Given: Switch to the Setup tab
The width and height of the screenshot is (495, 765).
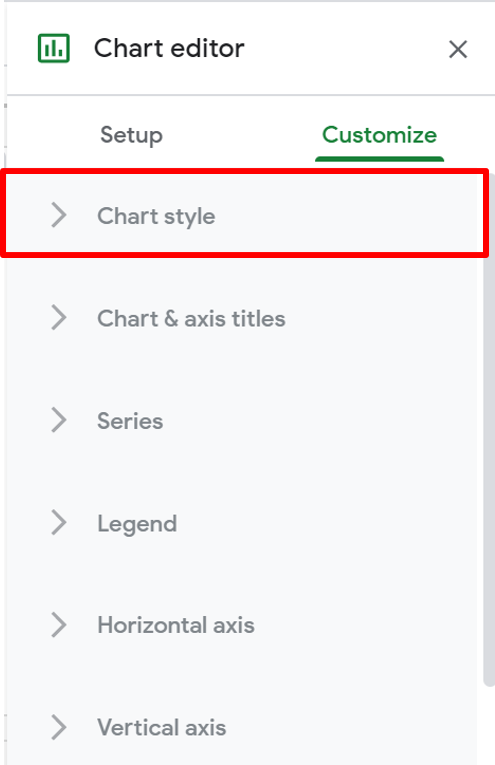Looking at the screenshot, I should 131,135.
